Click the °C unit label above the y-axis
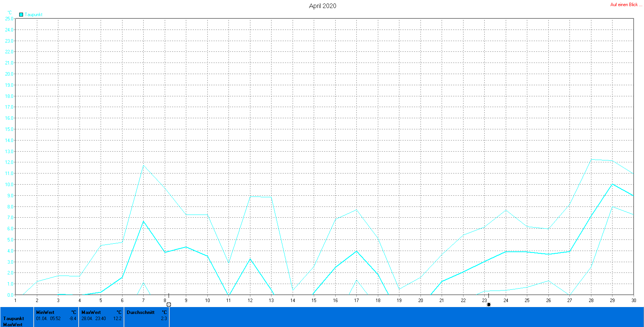644x327 pixels. pyautogui.click(x=10, y=13)
